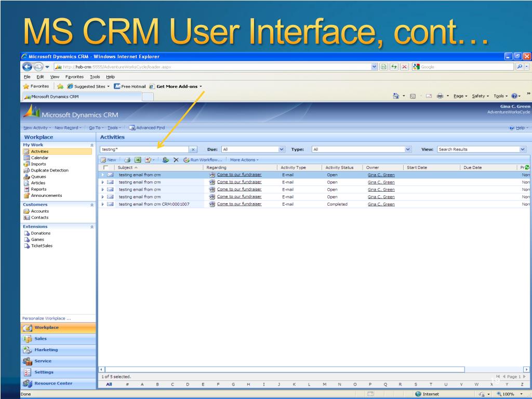Click Come to our fundraiser link in Completed row

[239, 204]
